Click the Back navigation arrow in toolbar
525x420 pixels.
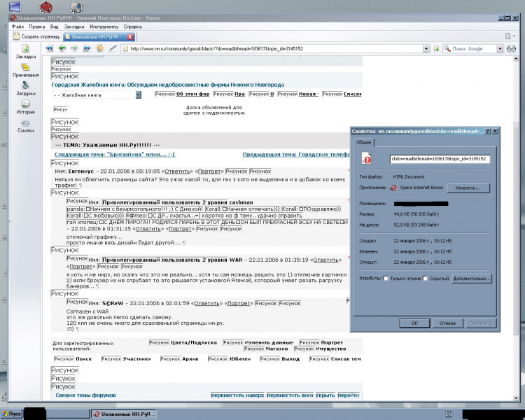[62, 48]
